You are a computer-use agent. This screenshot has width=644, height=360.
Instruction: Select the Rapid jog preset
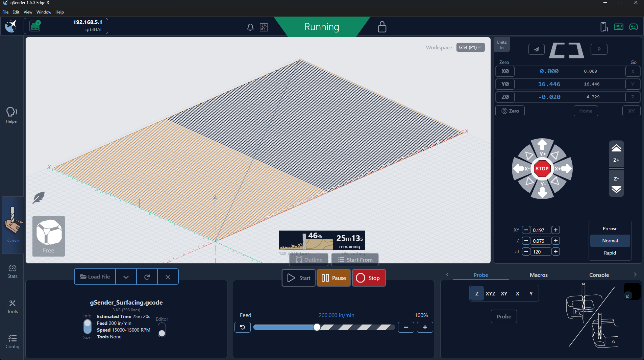[610, 253]
